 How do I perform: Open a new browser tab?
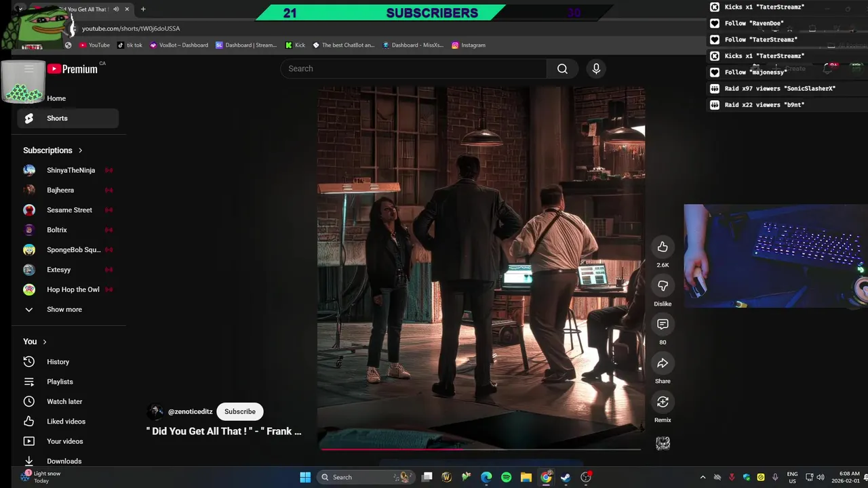143,9
